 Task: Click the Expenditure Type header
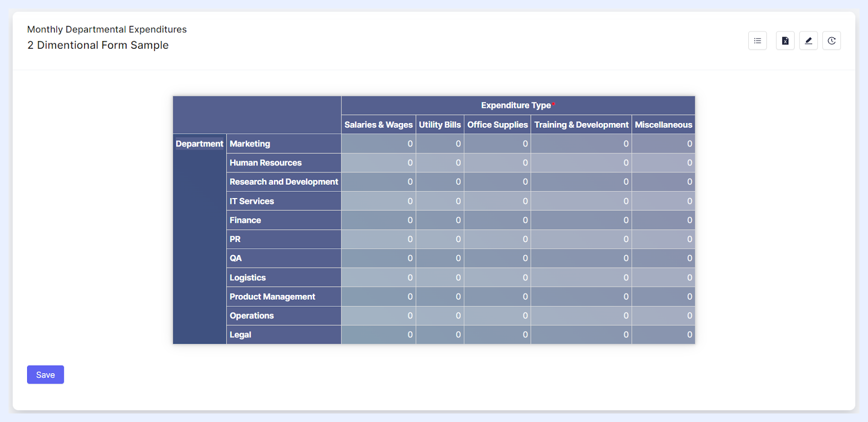tap(518, 105)
